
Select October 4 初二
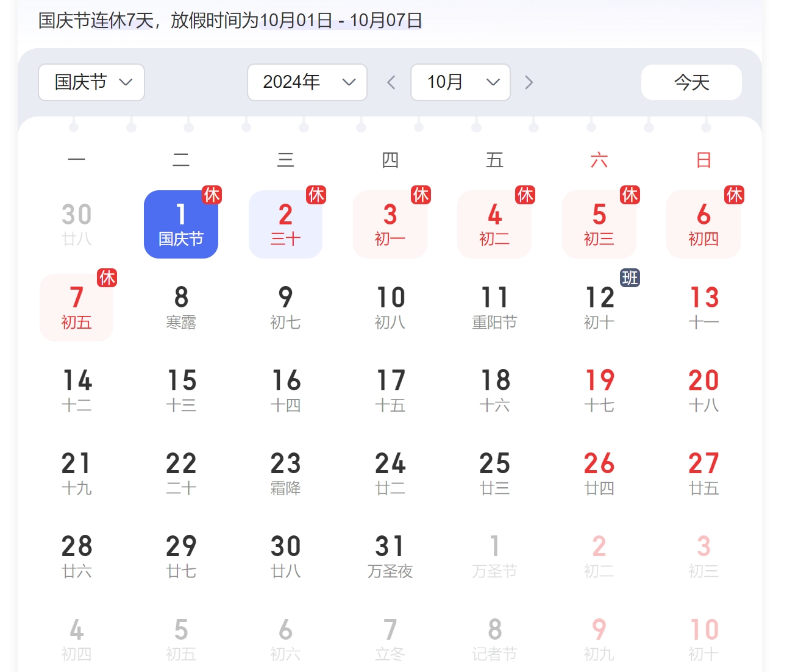tap(495, 224)
